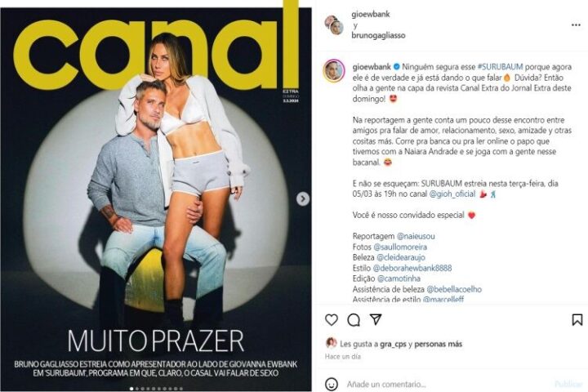
Task: Share the post with the paper plane icon
Action: (x=376, y=319)
